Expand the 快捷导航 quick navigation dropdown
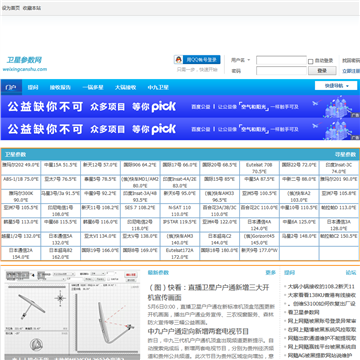Viewport: 360px width, 360px height. tap(337, 86)
